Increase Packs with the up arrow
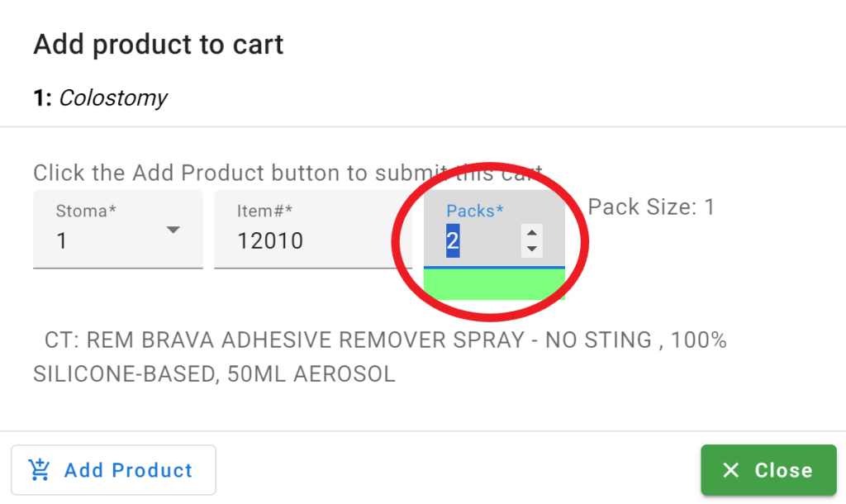This screenshot has height=504, width=846. [x=531, y=232]
